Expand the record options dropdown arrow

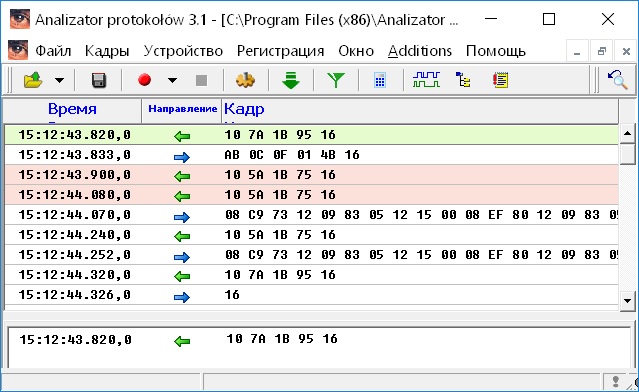[x=172, y=80]
